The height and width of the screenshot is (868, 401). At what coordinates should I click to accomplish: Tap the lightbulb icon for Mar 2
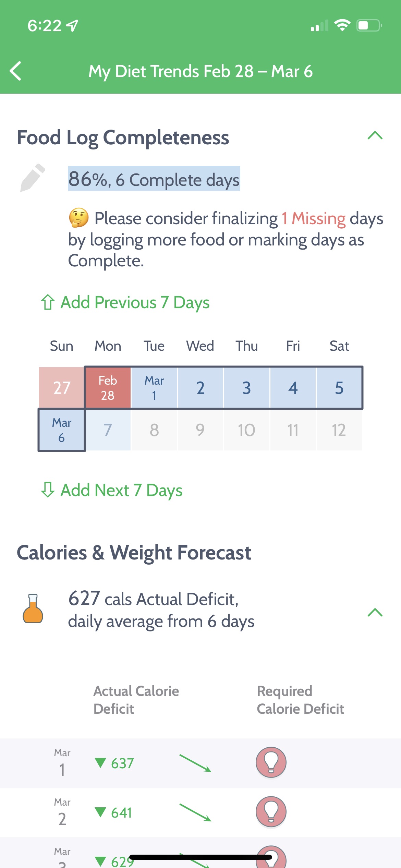coord(271,811)
